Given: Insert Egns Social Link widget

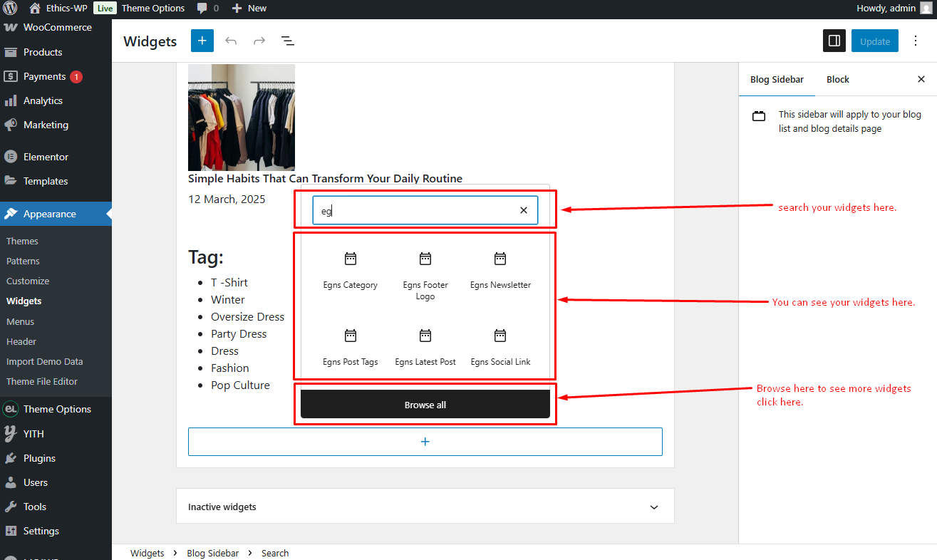Looking at the screenshot, I should [500, 347].
